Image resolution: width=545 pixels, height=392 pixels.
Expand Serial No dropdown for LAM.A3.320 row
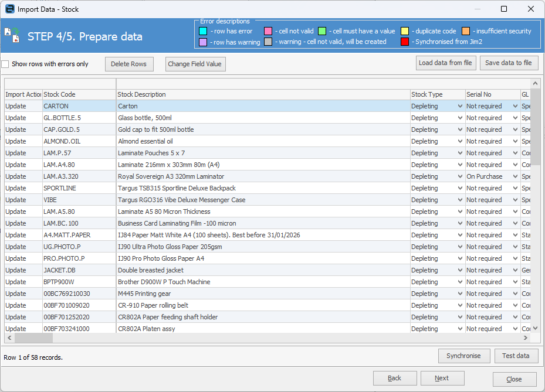(x=515, y=177)
